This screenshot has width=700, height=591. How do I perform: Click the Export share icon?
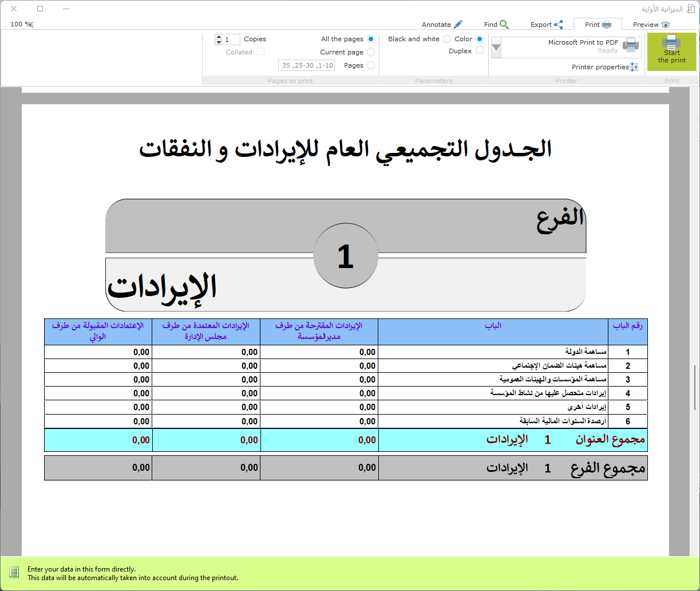coord(558,25)
